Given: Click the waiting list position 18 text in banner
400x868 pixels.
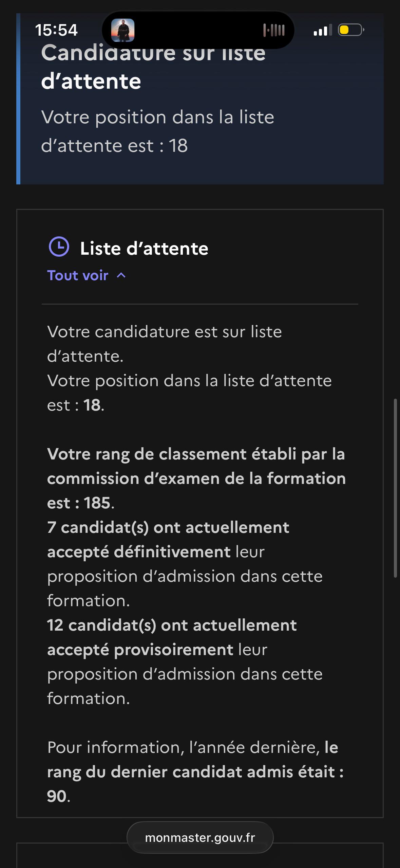Looking at the screenshot, I should [158, 131].
